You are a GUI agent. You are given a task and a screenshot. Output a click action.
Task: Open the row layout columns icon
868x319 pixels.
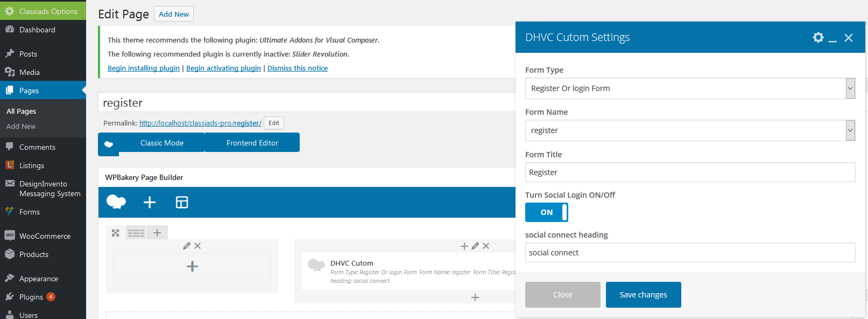(136, 233)
